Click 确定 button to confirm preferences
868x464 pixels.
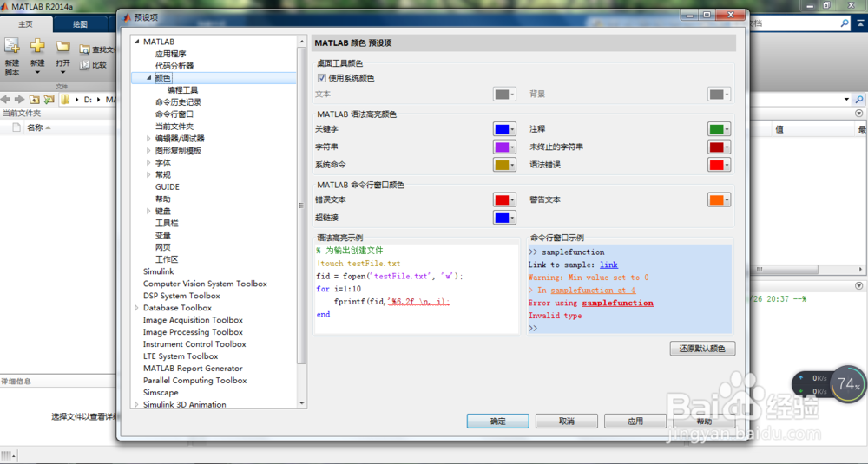pos(497,422)
